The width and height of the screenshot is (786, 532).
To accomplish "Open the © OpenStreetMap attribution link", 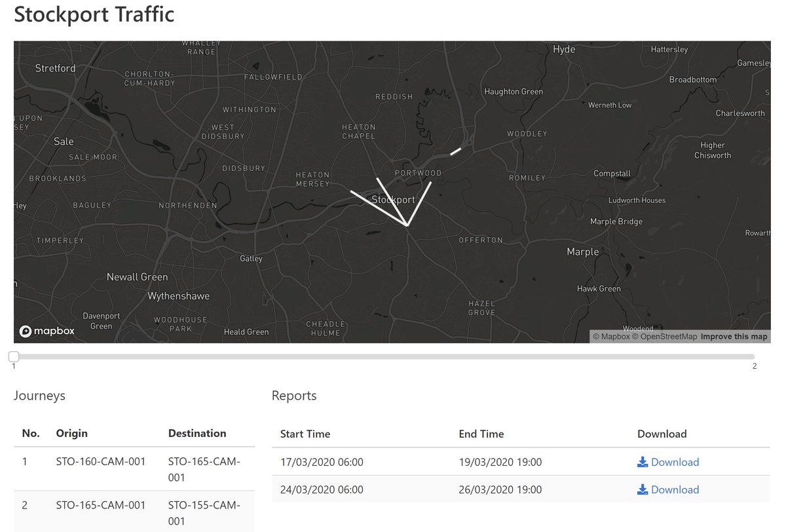I will (x=664, y=337).
